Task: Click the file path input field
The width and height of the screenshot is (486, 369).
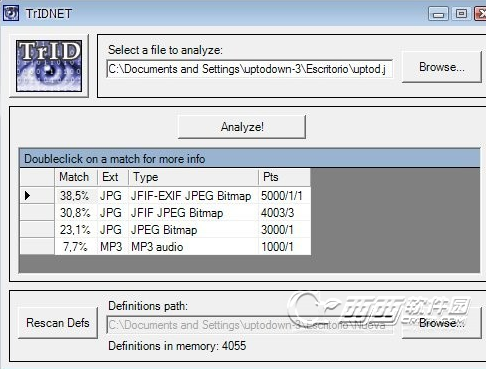Action: pos(249,69)
